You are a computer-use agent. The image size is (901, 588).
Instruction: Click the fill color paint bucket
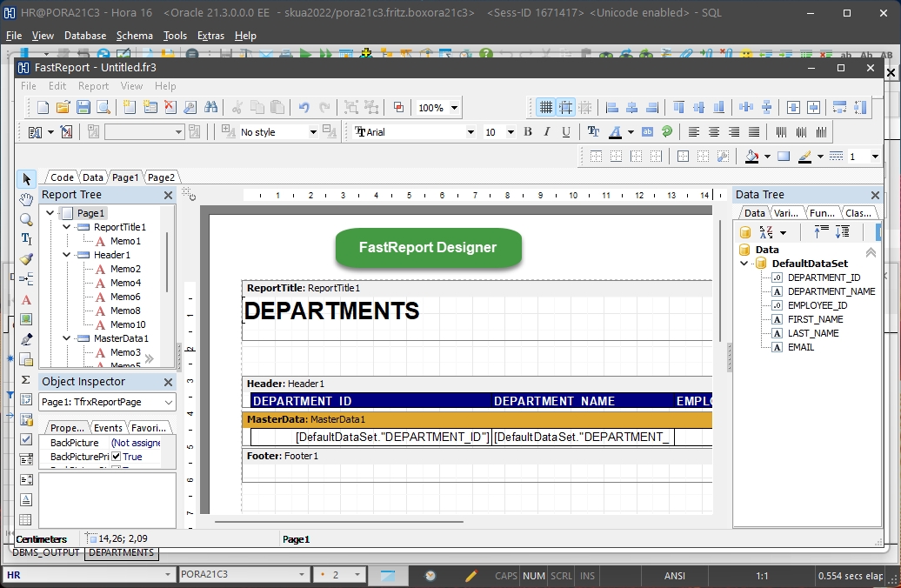(752, 157)
